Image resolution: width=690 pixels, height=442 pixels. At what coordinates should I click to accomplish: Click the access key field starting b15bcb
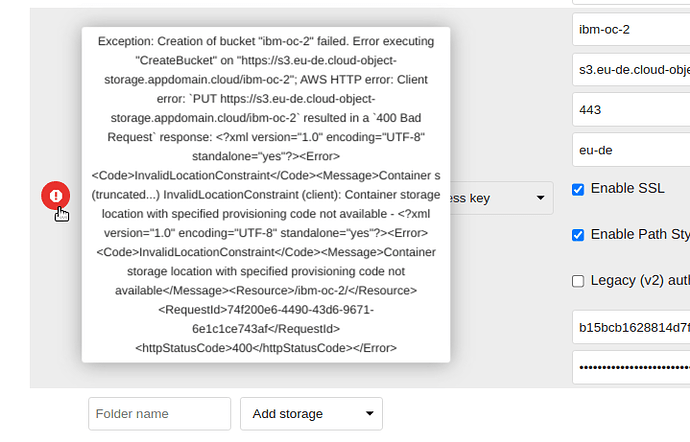click(631, 328)
